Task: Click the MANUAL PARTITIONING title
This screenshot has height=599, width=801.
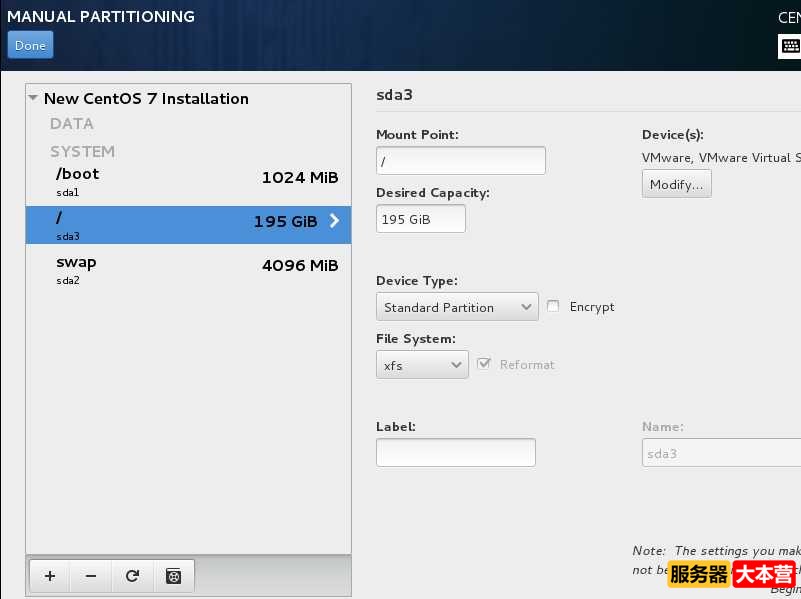Action: 101,16
